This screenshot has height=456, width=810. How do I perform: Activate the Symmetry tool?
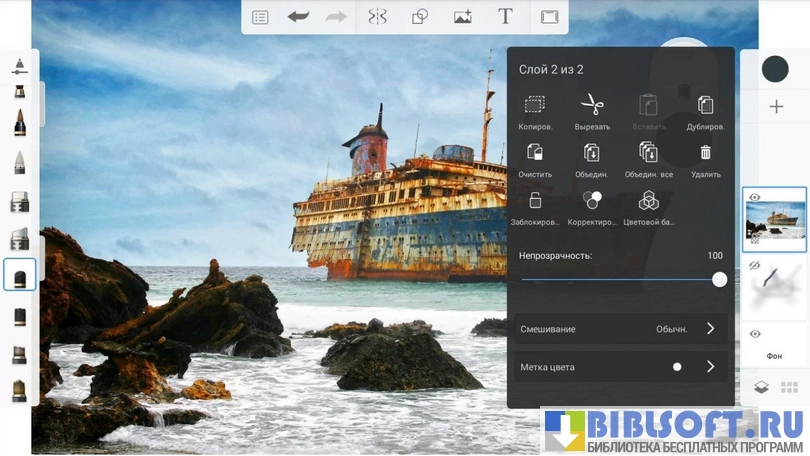(x=377, y=17)
